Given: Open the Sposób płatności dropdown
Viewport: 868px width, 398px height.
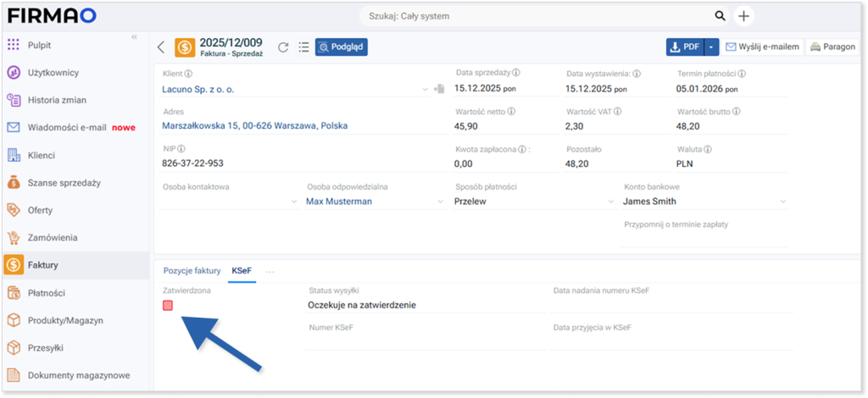Looking at the screenshot, I should pyautogui.click(x=610, y=202).
